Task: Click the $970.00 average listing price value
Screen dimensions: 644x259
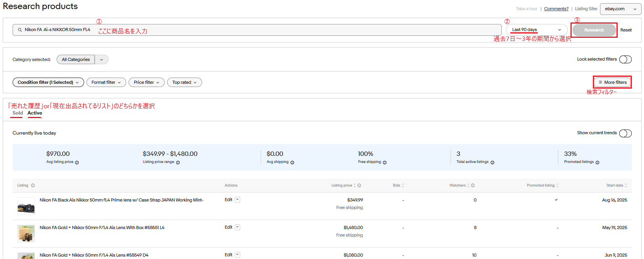Action: 58,154
